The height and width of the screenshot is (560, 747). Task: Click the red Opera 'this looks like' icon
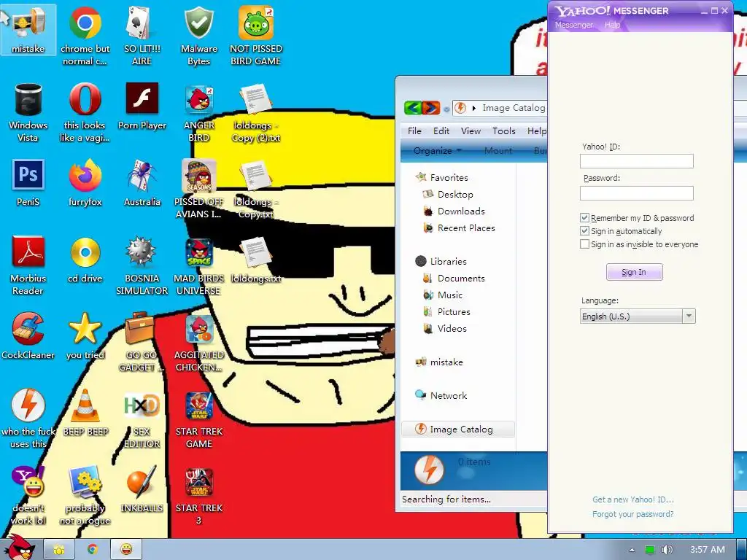[85, 112]
